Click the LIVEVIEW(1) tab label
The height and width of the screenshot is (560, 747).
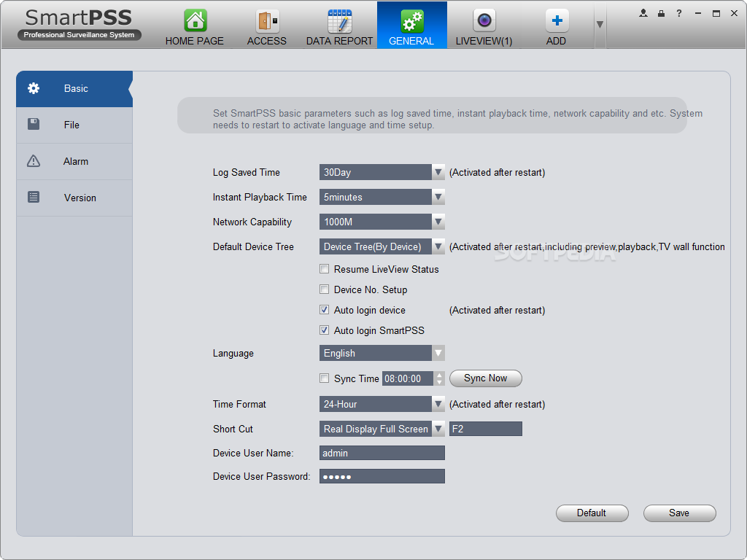484,41
